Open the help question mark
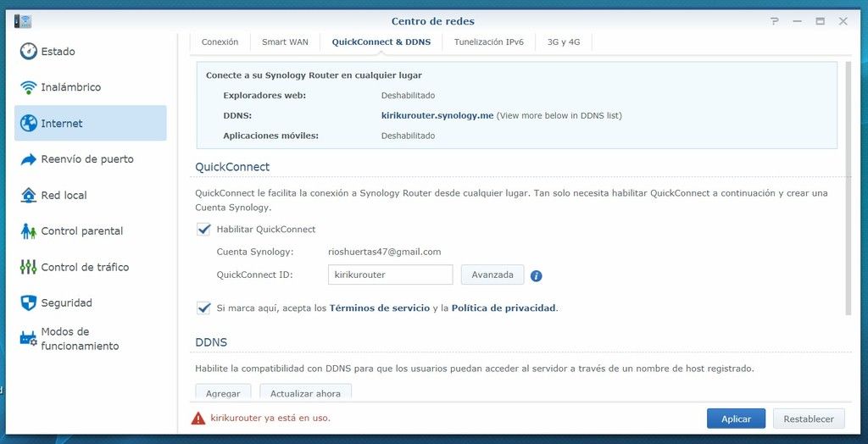The width and height of the screenshot is (868, 444). point(775,21)
